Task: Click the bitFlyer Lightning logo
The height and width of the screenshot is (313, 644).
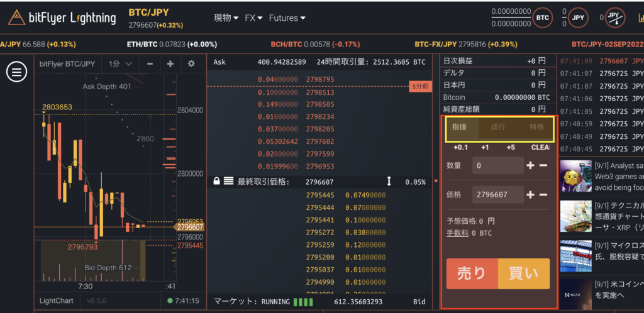Action: tap(62, 18)
